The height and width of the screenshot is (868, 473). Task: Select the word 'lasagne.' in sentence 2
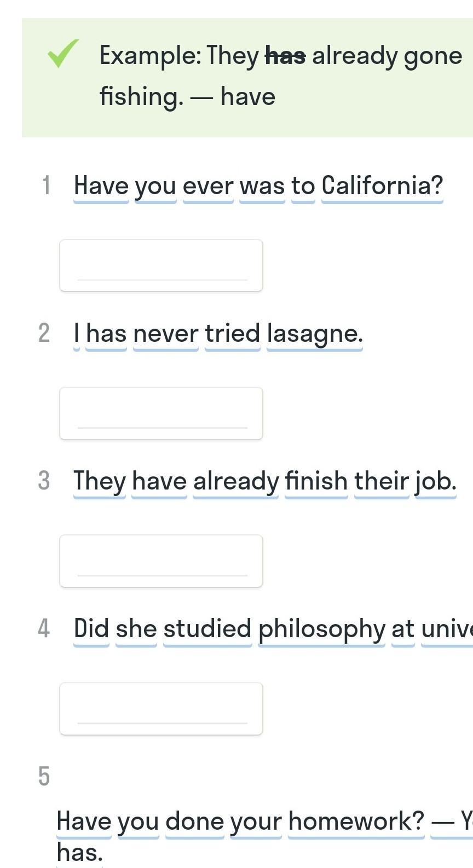(315, 334)
